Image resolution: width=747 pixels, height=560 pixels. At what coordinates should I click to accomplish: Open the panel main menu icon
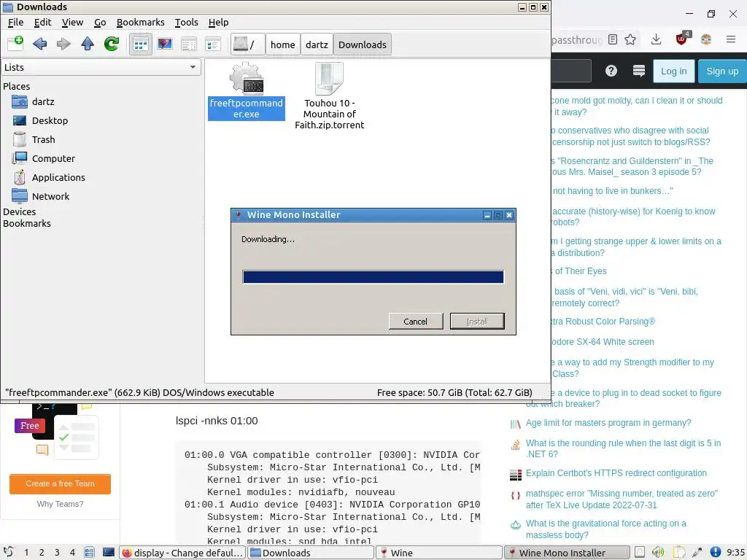pos(9,553)
